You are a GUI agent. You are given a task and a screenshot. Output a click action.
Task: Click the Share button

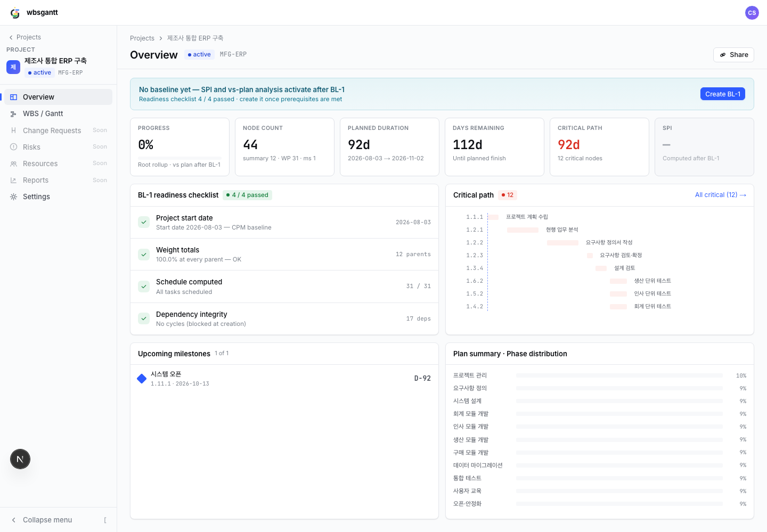click(x=733, y=55)
